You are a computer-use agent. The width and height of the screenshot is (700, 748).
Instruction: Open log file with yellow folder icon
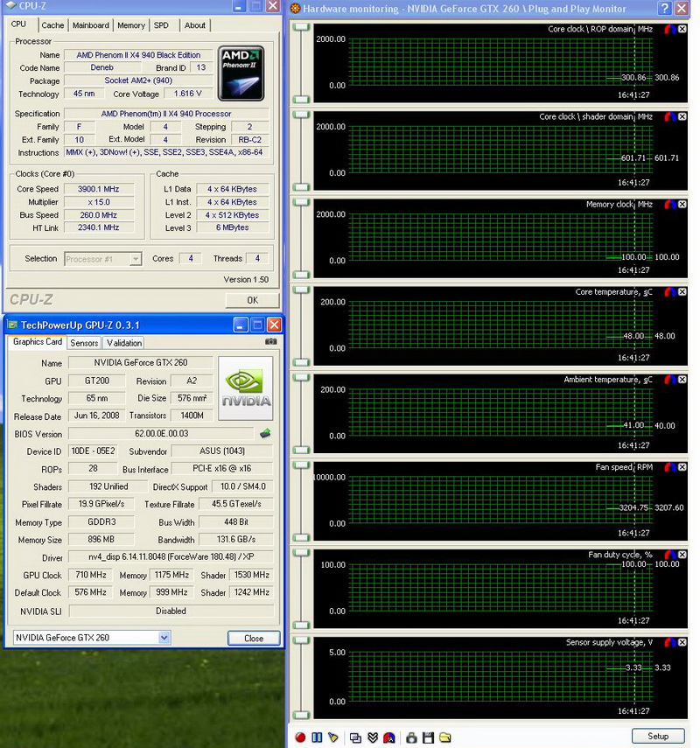point(444,738)
